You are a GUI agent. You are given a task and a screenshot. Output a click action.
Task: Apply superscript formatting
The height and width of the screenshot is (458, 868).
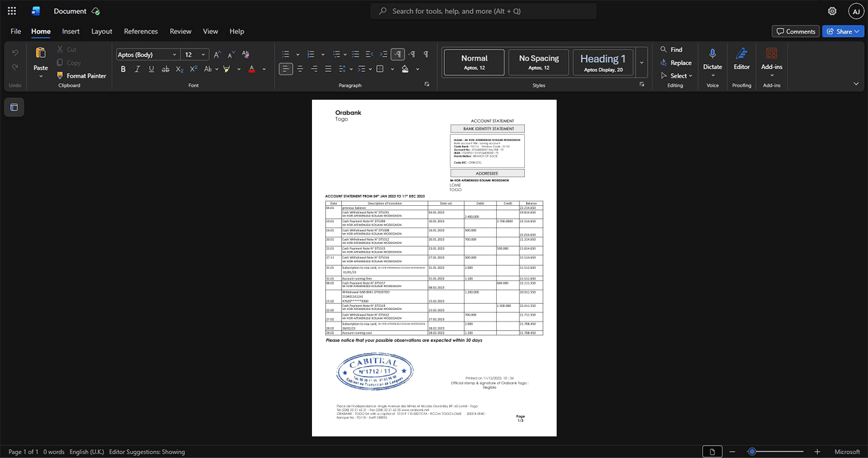[194, 69]
